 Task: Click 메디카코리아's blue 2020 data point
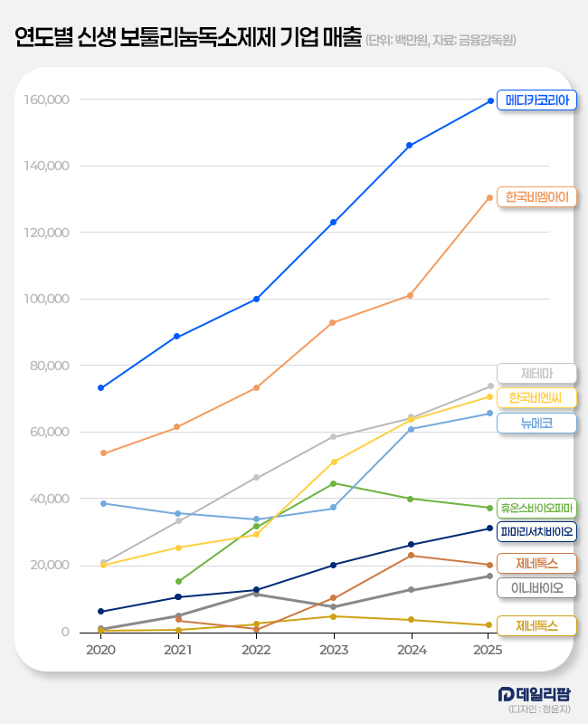pyautogui.click(x=100, y=388)
